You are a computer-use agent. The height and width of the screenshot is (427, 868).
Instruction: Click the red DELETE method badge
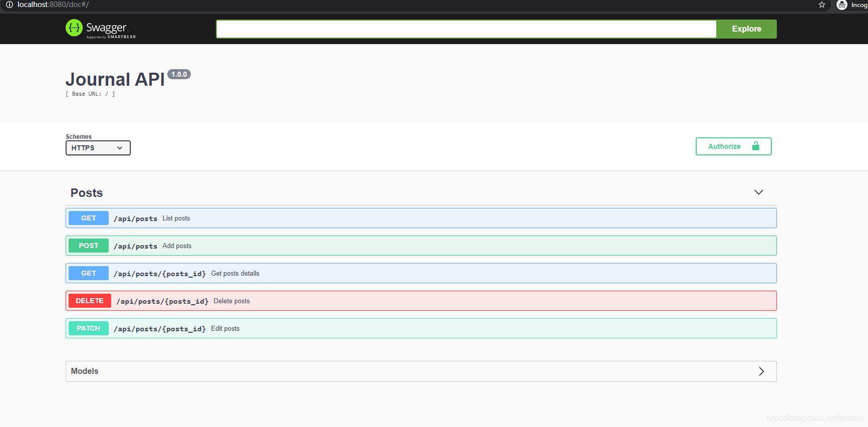(90, 301)
